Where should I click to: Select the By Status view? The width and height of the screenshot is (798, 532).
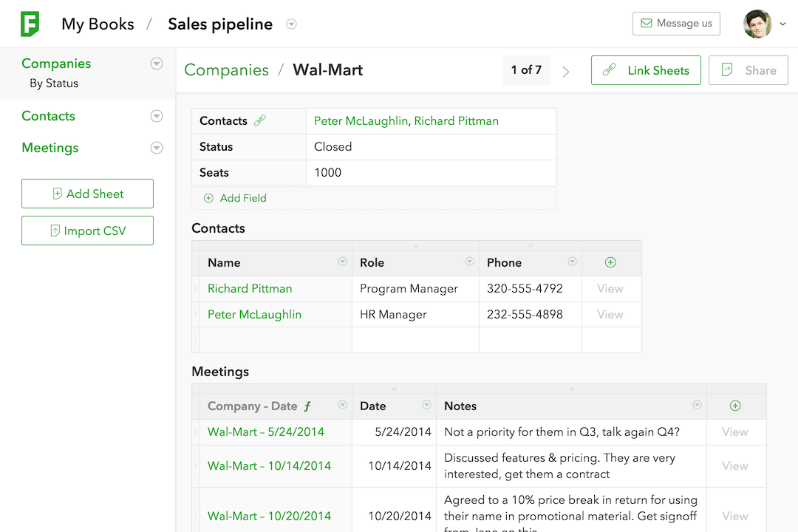click(x=54, y=83)
